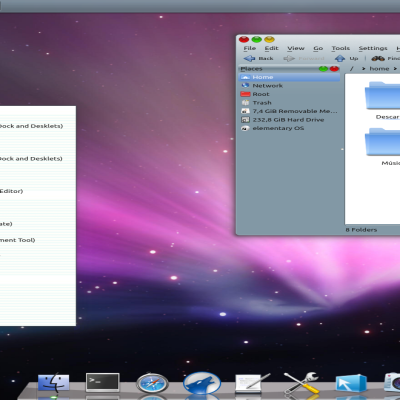Open the File menu
Image resolution: width=400 pixels, height=400 pixels.
coord(250,48)
